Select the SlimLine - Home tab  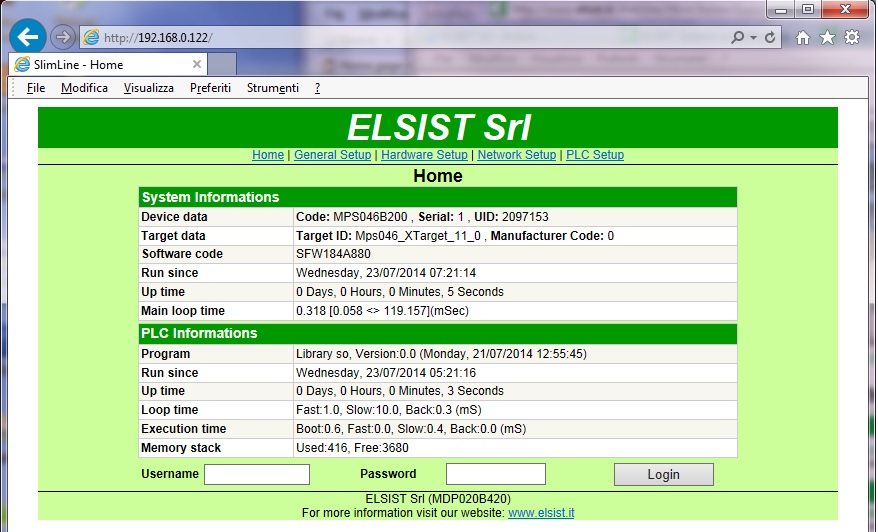coord(108,64)
